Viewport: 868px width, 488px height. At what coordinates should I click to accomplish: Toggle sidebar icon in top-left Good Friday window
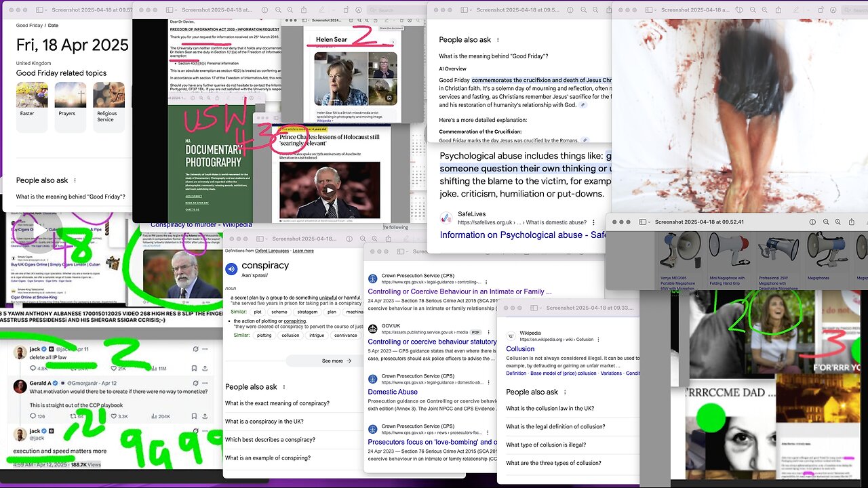pyautogui.click(x=39, y=10)
